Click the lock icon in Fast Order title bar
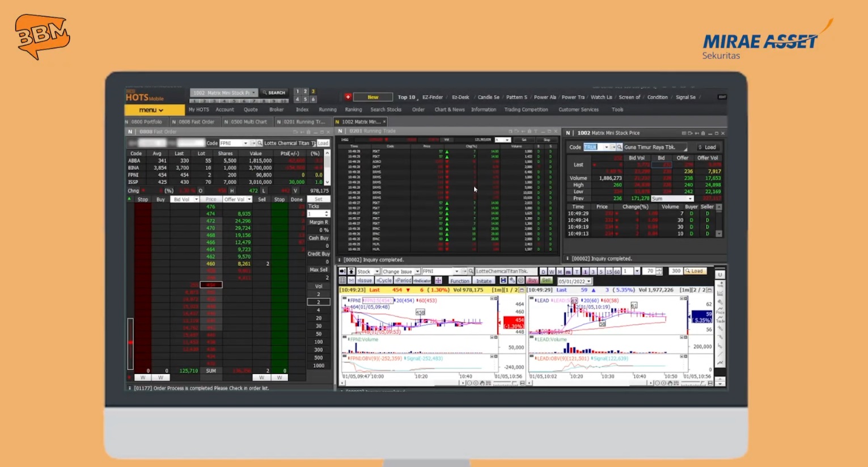The height and width of the screenshot is (467, 868). click(x=308, y=132)
